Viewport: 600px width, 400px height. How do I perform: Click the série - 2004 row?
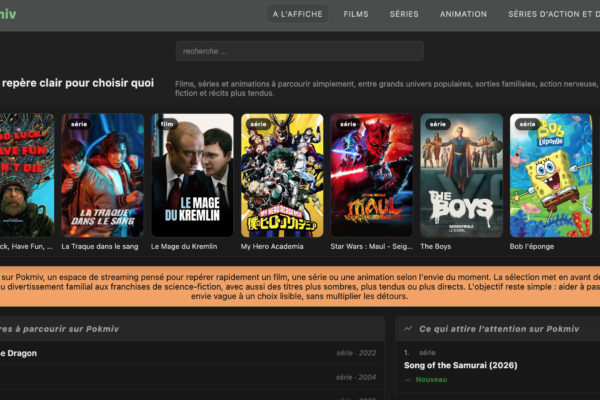click(192, 377)
